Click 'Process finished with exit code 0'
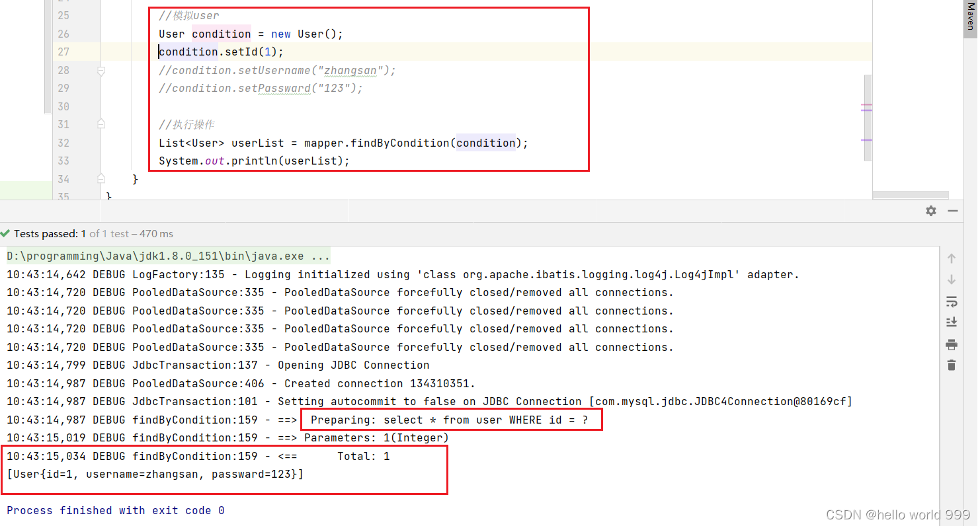The width and height of the screenshot is (980, 526). tap(115, 510)
